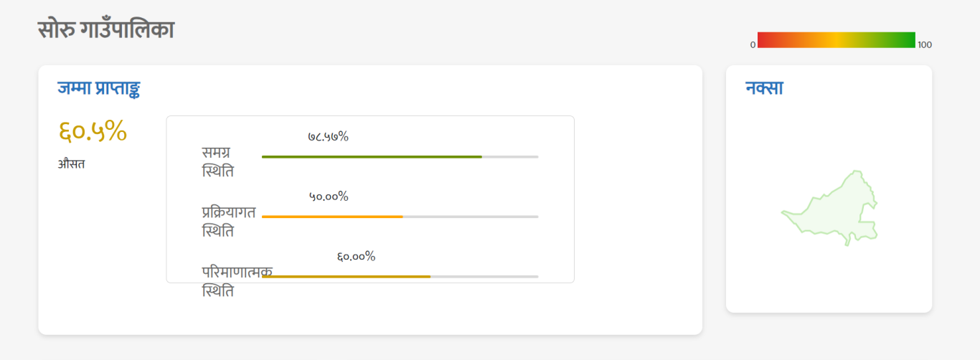
Task: Click the सोरु गाउँपालिका page title
Action: point(105,30)
